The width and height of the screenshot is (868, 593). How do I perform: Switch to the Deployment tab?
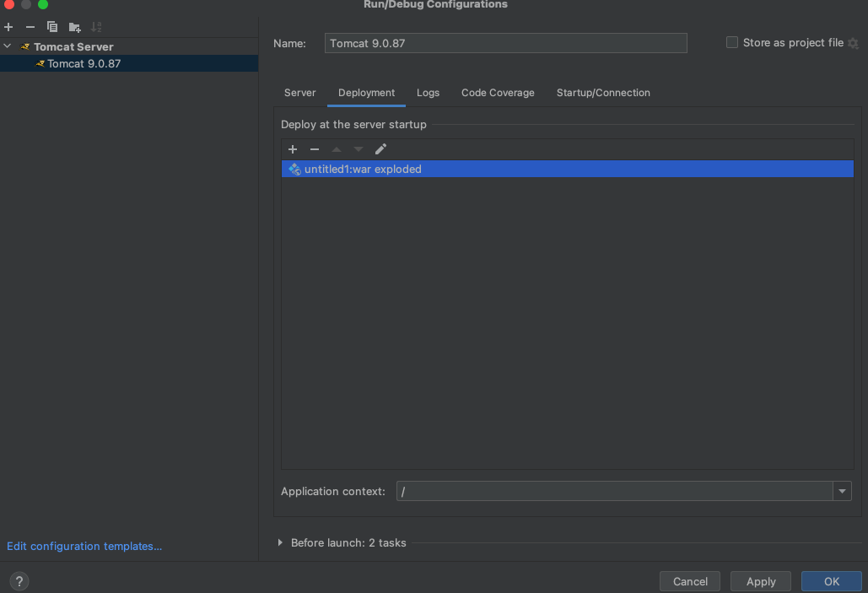pos(366,93)
